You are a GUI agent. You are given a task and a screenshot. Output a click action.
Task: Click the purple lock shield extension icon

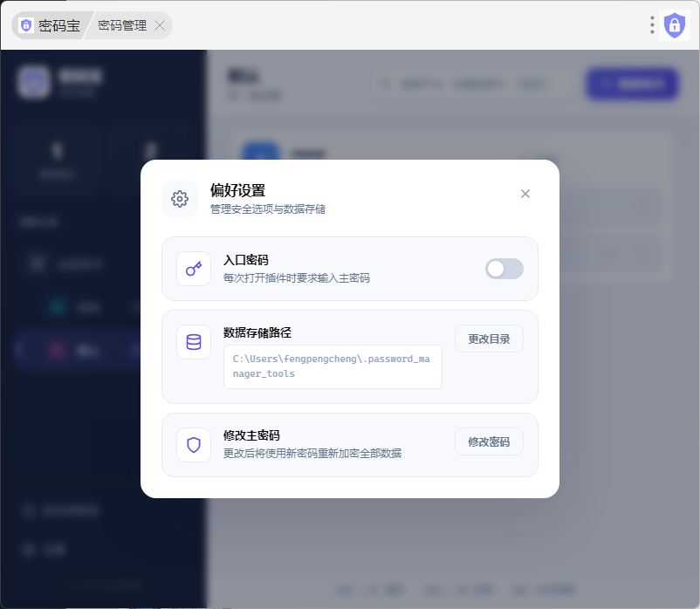[x=675, y=25]
